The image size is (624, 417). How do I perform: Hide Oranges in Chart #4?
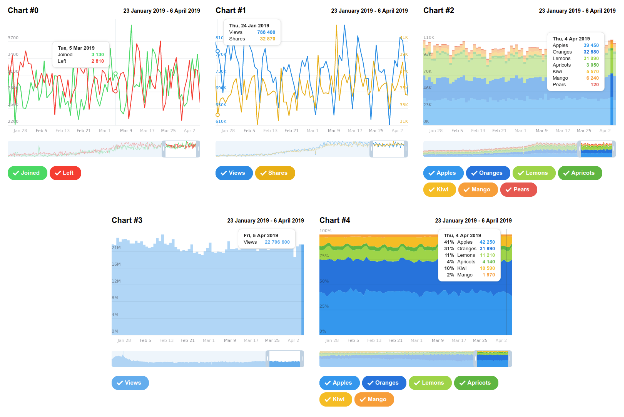[384, 383]
